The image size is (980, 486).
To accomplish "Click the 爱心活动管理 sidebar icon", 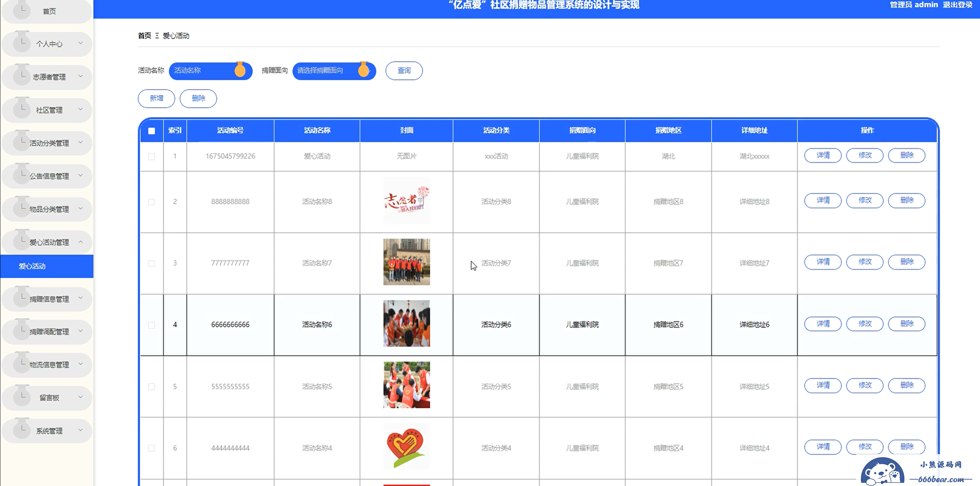I will point(22,240).
